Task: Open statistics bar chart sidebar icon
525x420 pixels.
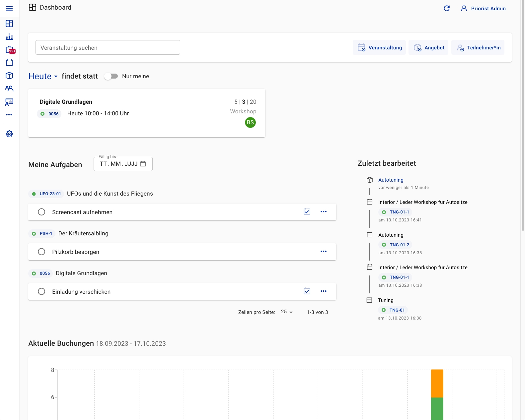Action: tap(9, 37)
